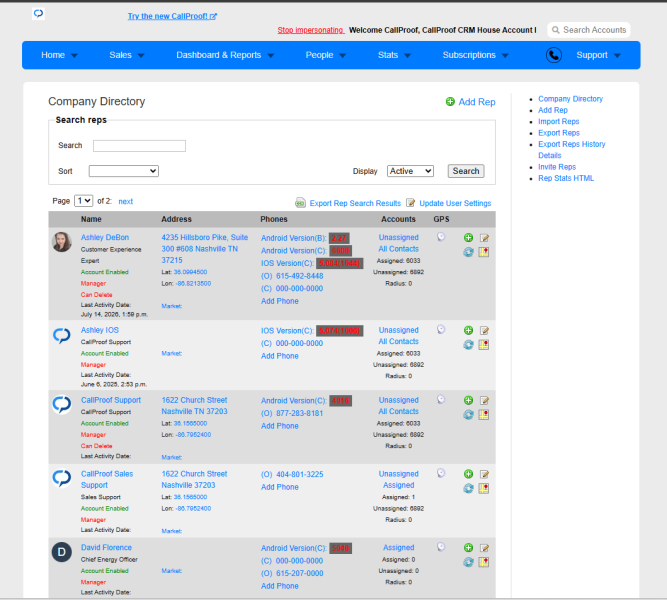Edit the CallProof Support rep via pencil icon
667x600 pixels.
point(484,400)
